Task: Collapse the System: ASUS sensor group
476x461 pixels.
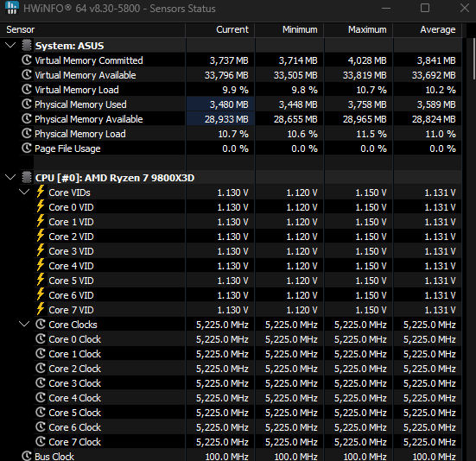Action: [x=10, y=46]
